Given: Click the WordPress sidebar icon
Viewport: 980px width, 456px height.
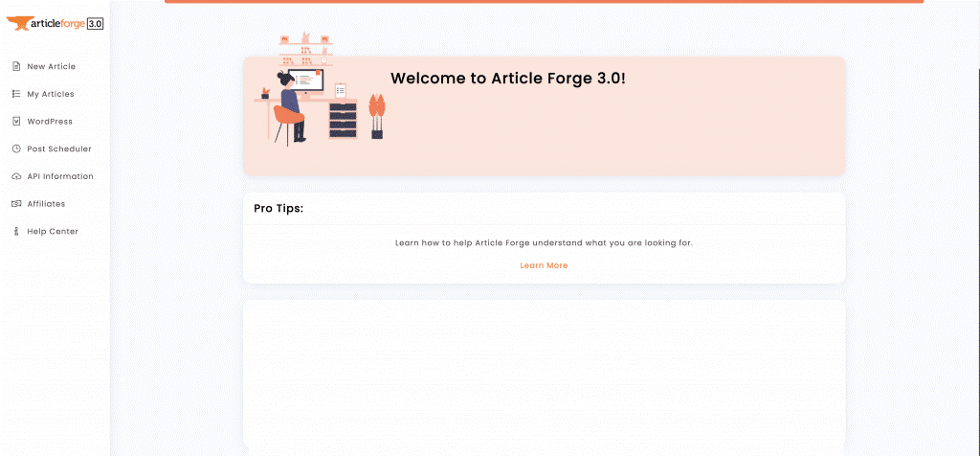Looking at the screenshot, I should 16,122.
